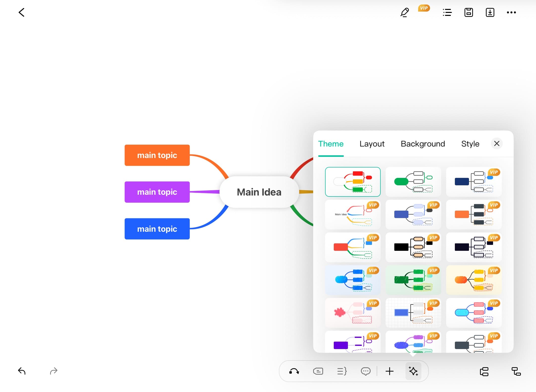Tap the back arrow to exit
The width and height of the screenshot is (536, 392).
pyautogui.click(x=22, y=12)
